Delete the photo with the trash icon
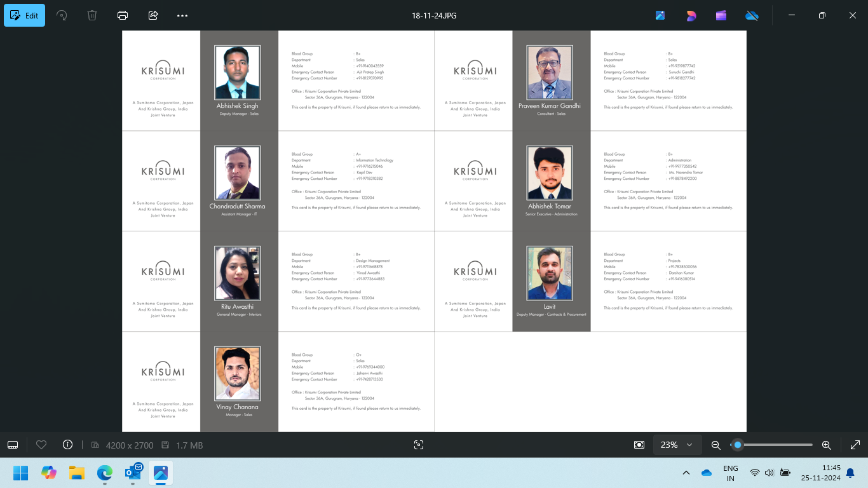Screen dimensions: 868x488 coord(92,15)
